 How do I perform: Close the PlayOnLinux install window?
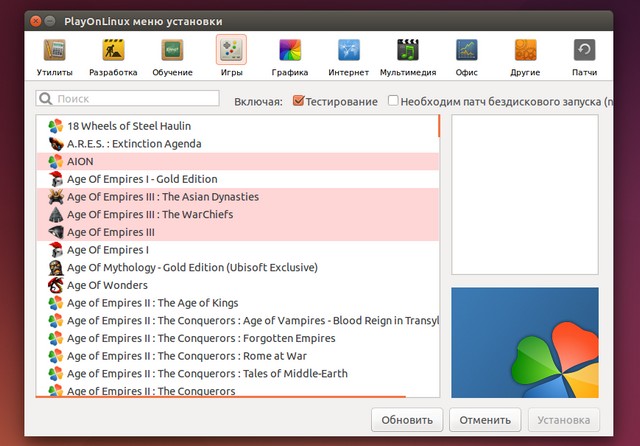[x=36, y=21]
